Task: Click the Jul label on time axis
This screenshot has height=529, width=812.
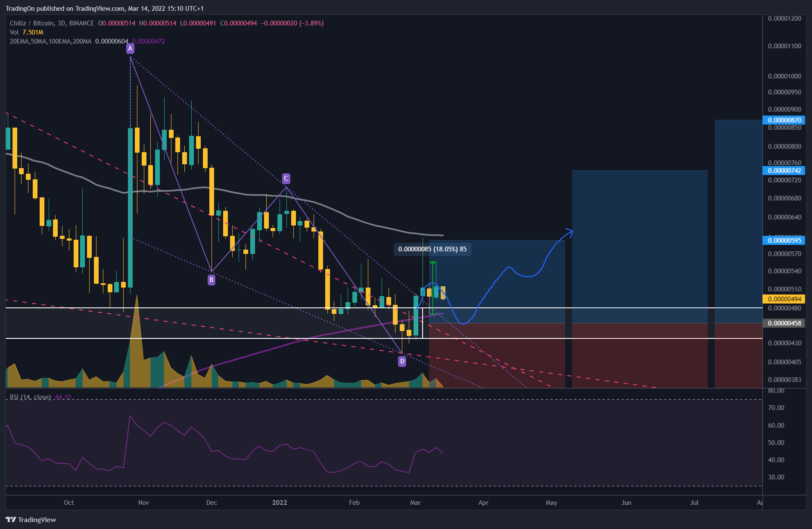Action: (694, 503)
